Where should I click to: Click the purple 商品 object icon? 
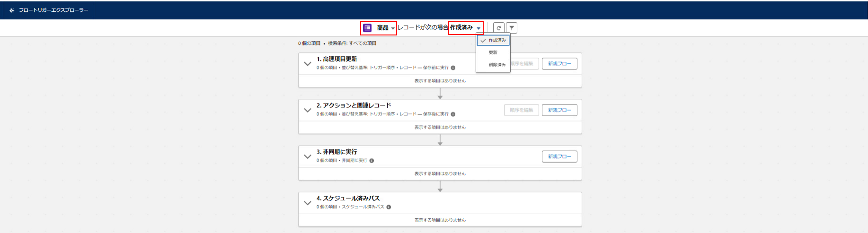367,28
